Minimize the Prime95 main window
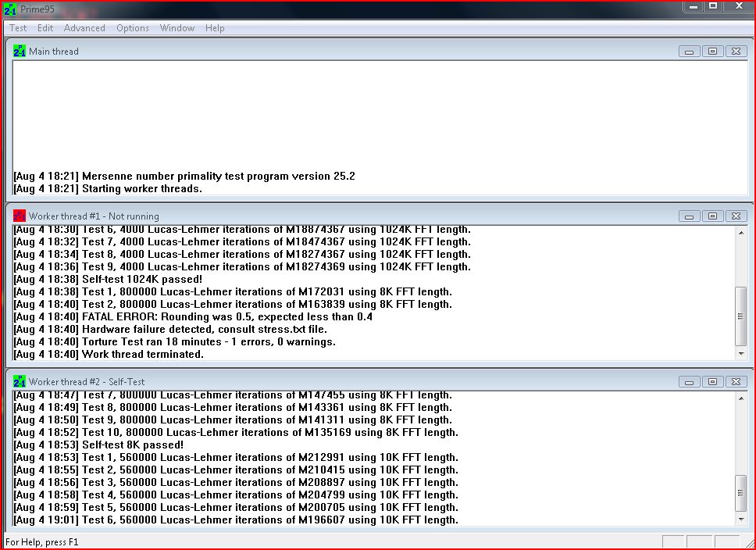Viewport: 756px width, 550px height. click(x=694, y=7)
